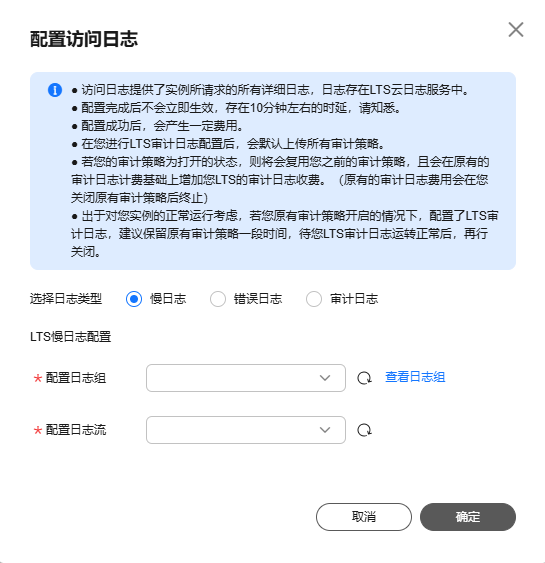Click the 配置日志流 field label
545x563 pixels.
[x=76, y=430]
